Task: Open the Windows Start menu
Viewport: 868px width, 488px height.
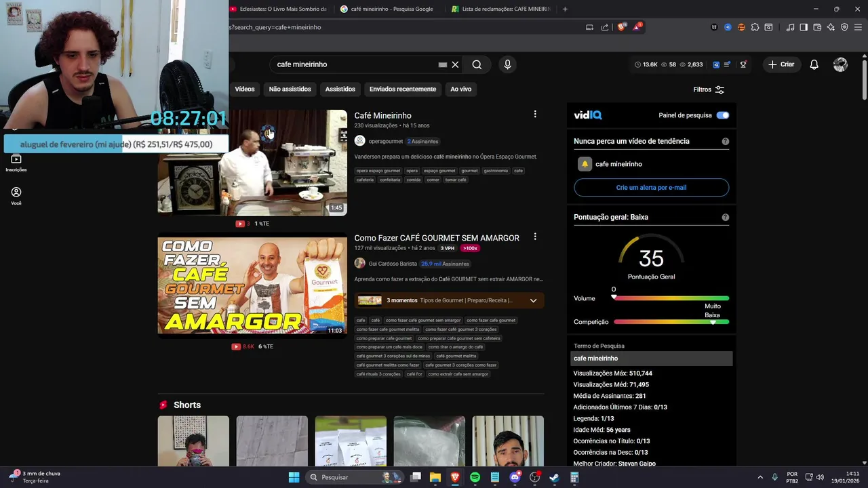Action: click(x=294, y=477)
